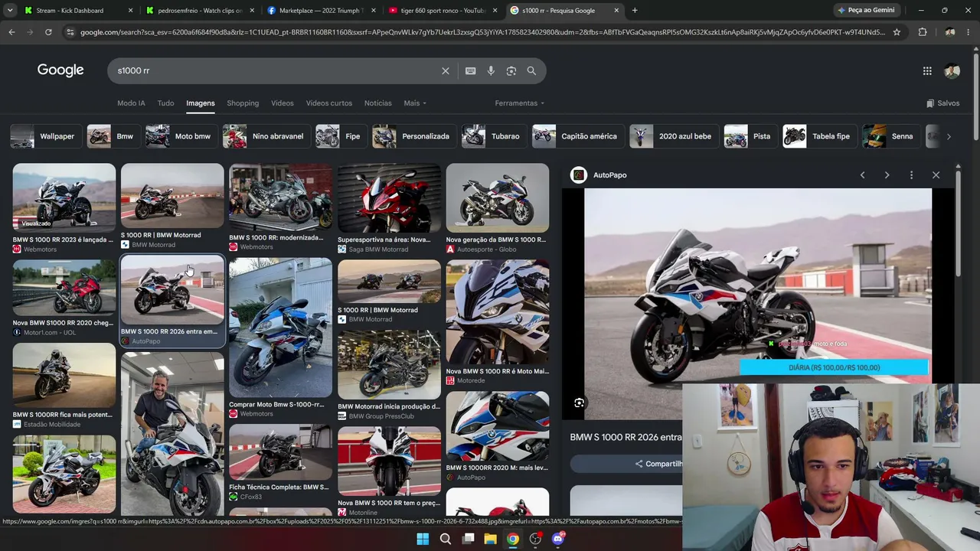Expand the Mais search menu
Viewport: 980px width, 551px height.
pos(415,103)
